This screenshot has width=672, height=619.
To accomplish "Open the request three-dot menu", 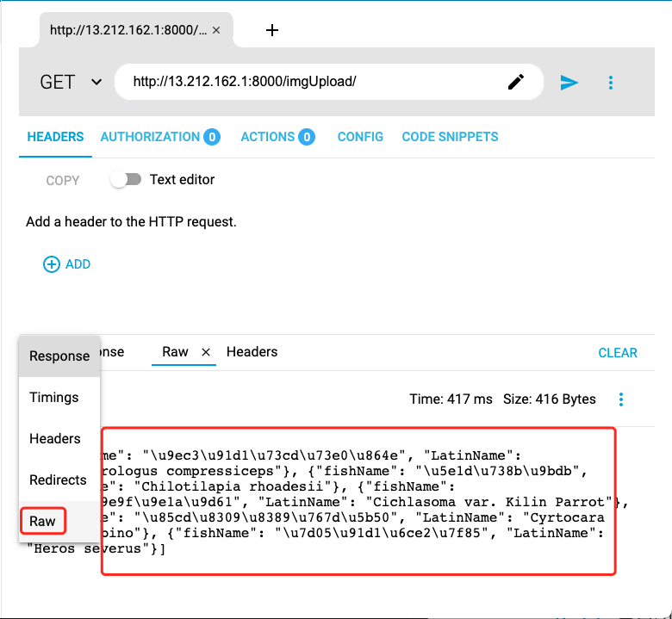I will [x=611, y=83].
